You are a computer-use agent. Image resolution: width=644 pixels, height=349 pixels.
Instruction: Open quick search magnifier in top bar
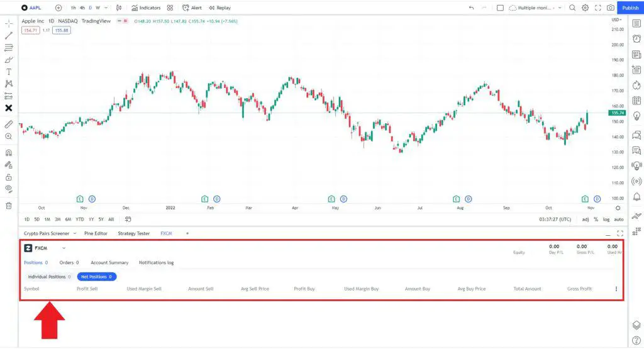(572, 8)
